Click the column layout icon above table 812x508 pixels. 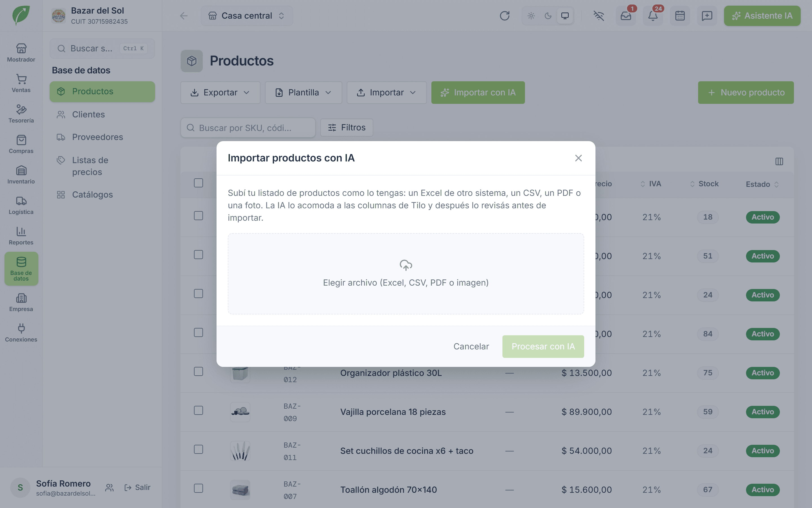coord(779,162)
